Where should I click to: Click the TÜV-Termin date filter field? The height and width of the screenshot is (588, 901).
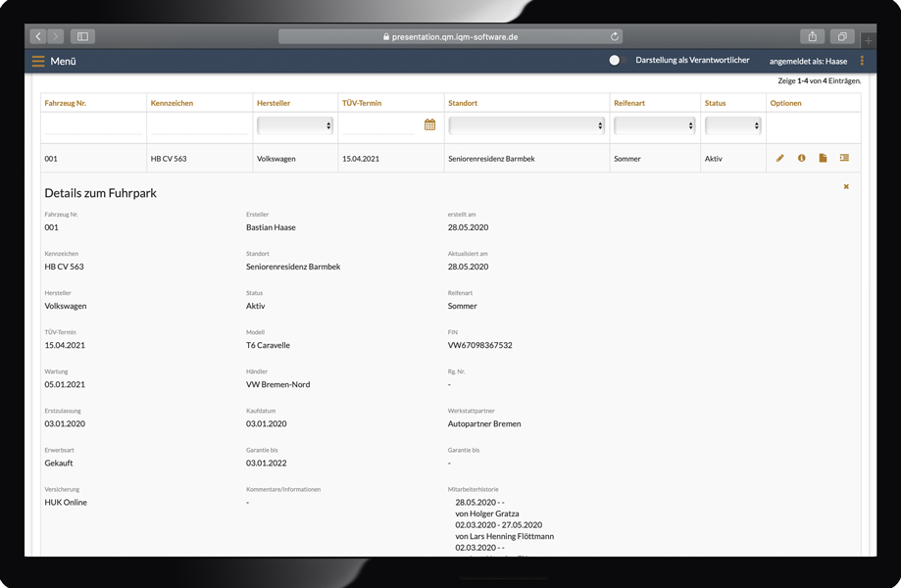[379, 125]
